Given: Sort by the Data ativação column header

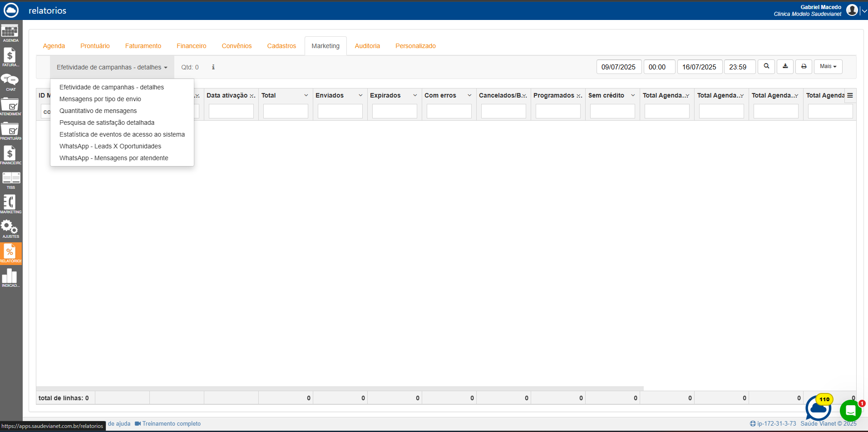Looking at the screenshot, I should pos(227,95).
